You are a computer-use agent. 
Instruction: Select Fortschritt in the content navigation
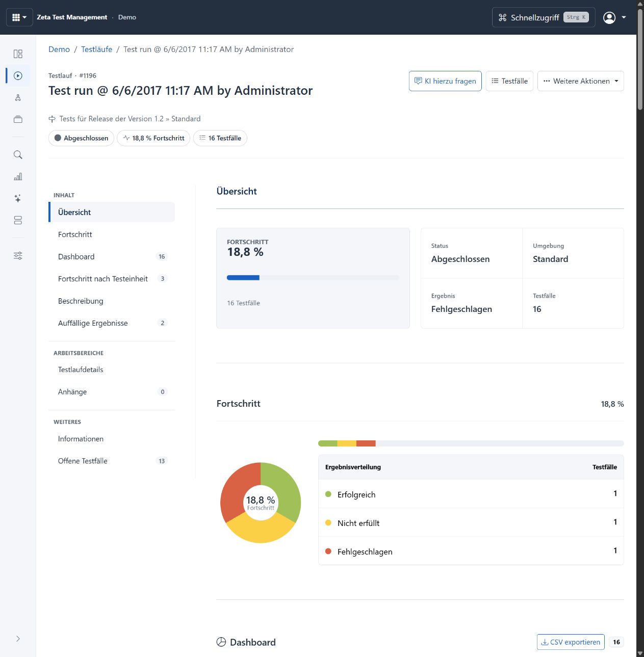pos(112,234)
